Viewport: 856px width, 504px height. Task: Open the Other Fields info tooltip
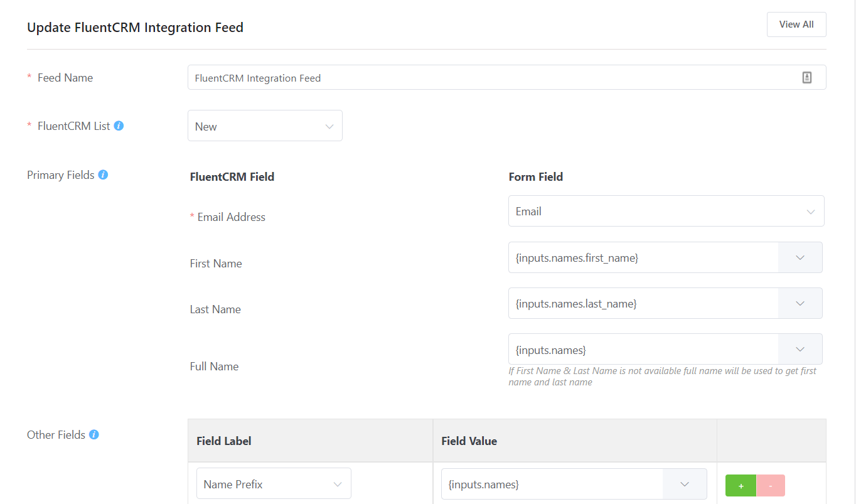point(93,434)
